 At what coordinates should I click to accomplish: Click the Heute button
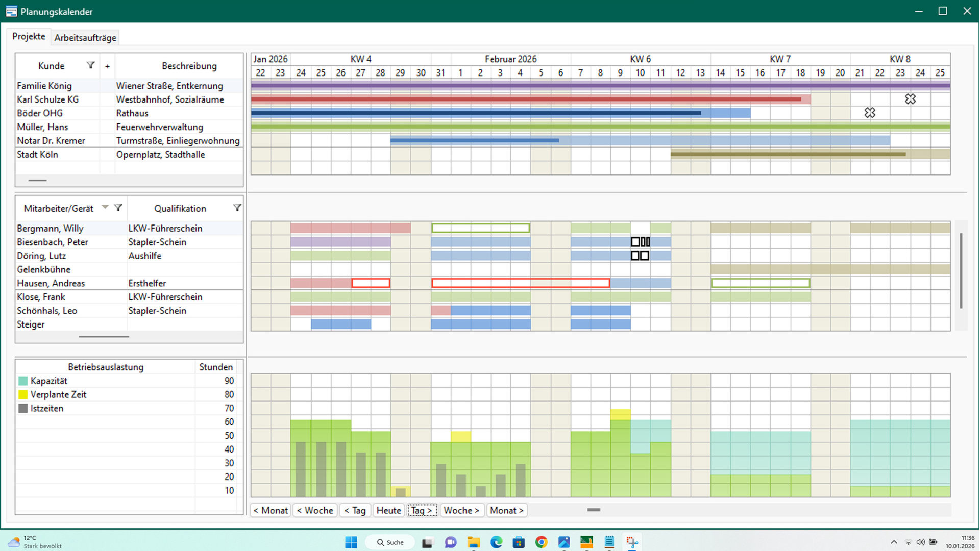tap(388, 510)
